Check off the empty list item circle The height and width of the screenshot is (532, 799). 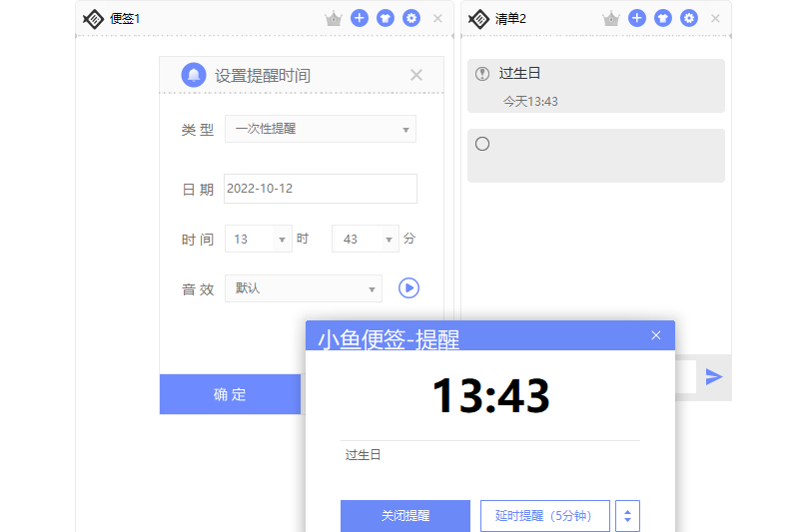[x=482, y=144]
